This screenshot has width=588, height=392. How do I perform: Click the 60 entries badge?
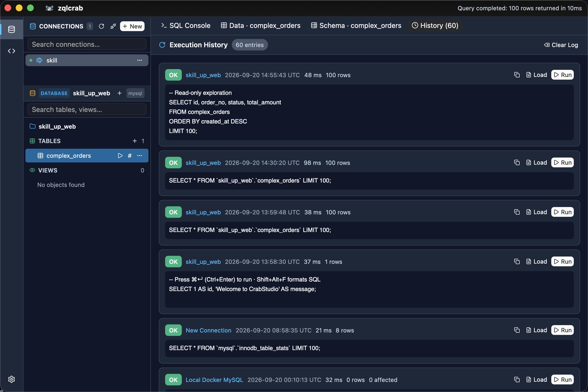(249, 45)
